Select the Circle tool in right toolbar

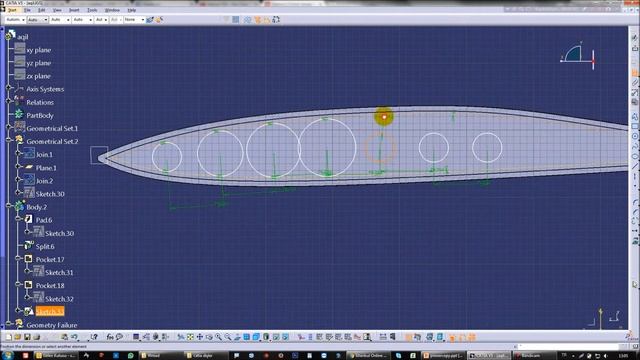click(635, 137)
